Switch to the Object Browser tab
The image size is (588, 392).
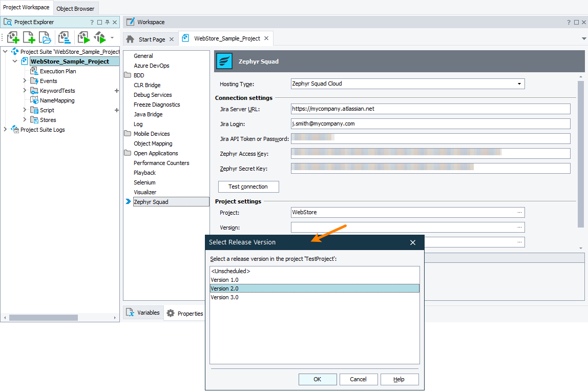click(75, 8)
